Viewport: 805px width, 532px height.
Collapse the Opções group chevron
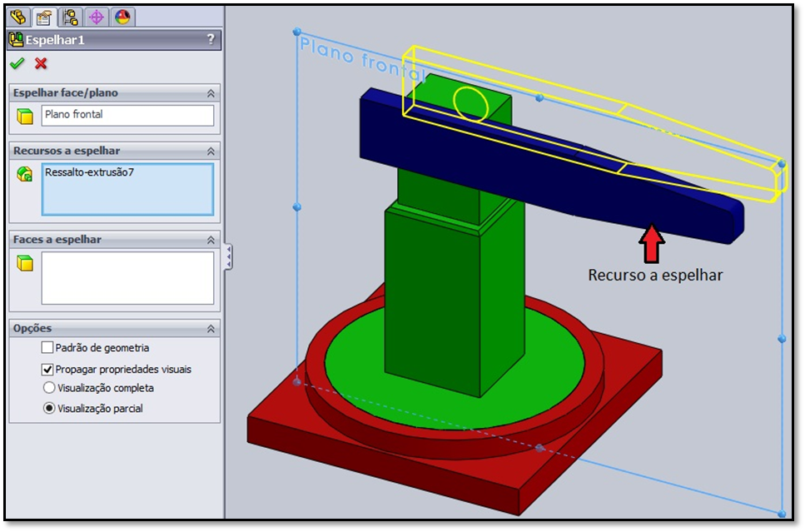211,326
